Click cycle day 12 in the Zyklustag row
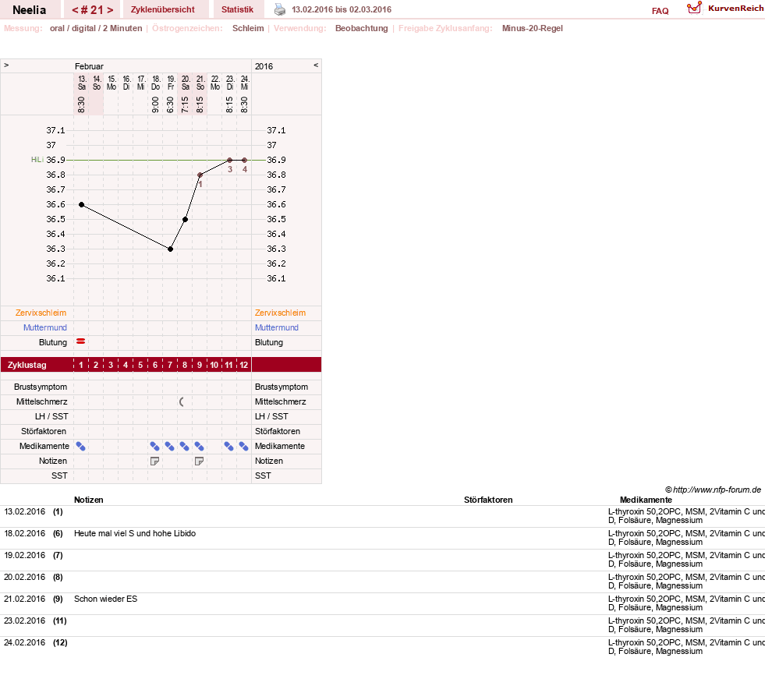Viewport: 765px width, 700px height. [243, 365]
